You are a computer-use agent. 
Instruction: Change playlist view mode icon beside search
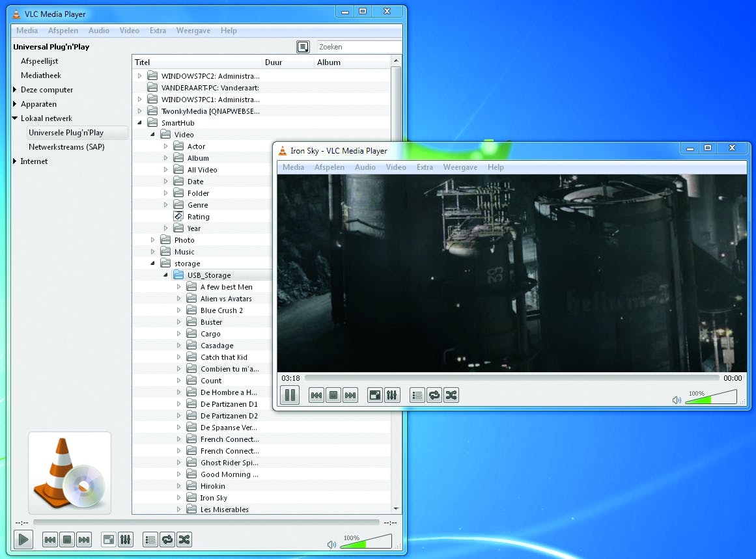(303, 47)
